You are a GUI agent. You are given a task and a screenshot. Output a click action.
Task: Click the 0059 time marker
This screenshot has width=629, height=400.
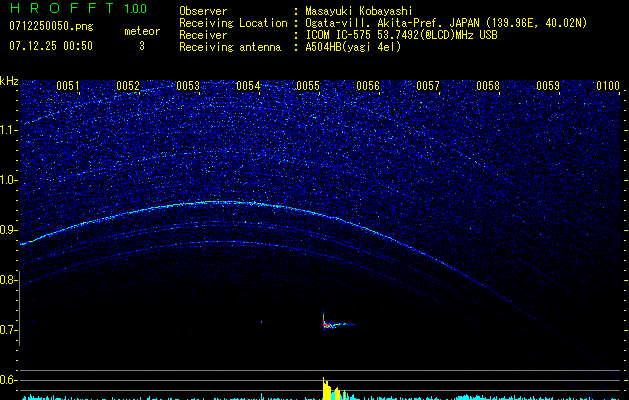tap(548, 86)
